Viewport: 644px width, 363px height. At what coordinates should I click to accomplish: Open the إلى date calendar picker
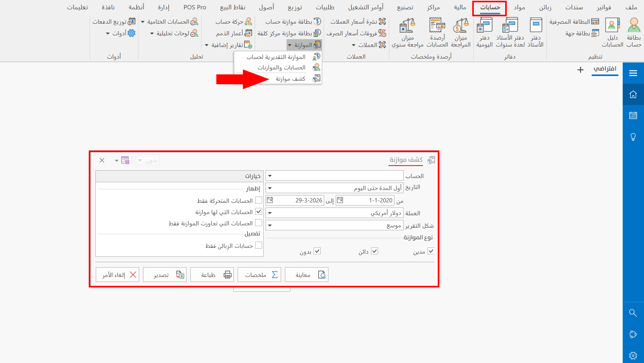tap(270, 200)
